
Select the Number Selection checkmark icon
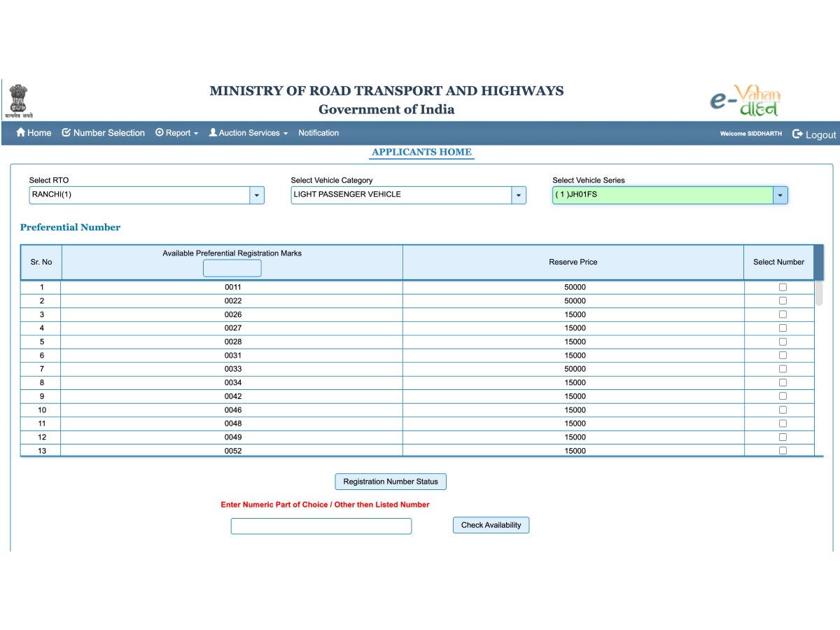pyautogui.click(x=66, y=132)
